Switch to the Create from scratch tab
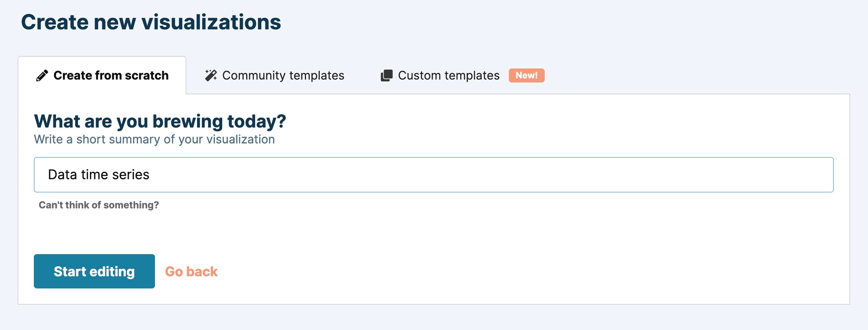 coord(111,75)
